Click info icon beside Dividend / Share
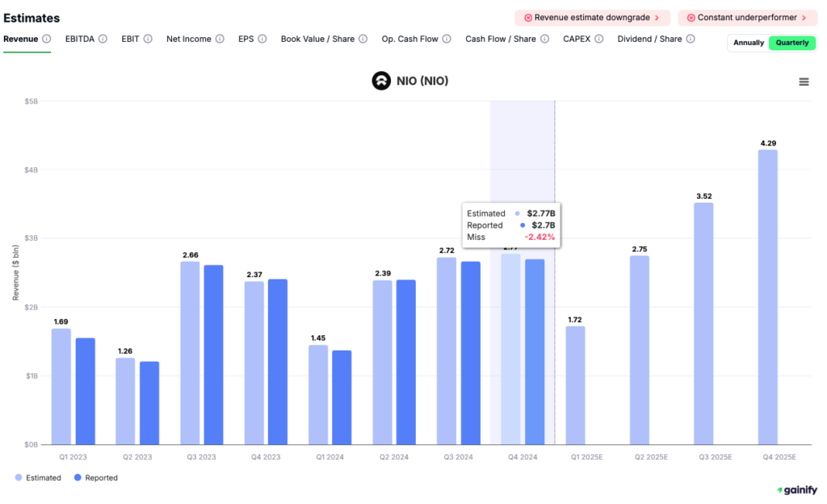Image resolution: width=827 pixels, height=504 pixels. click(x=691, y=39)
